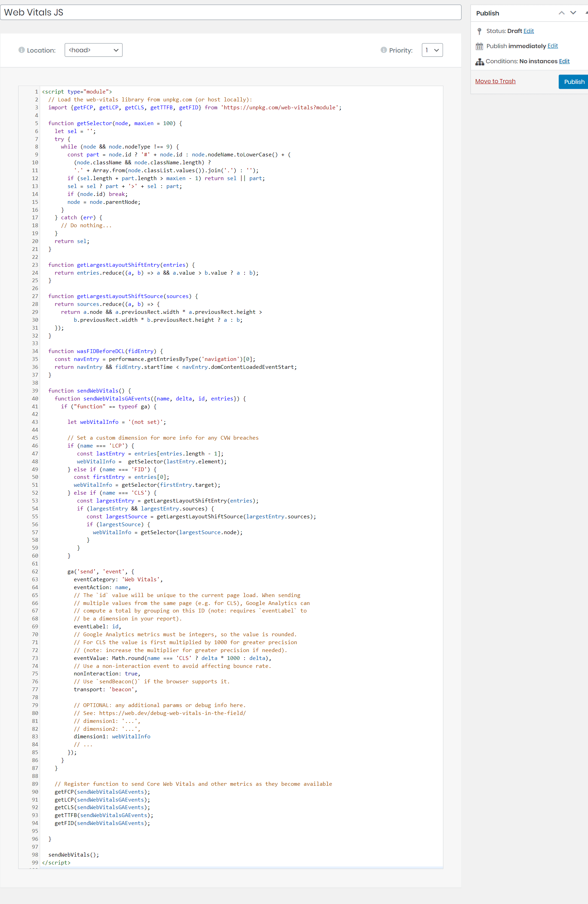Click 'getFCP(sendWebVitalsGAEvents);' line

pos(102,792)
